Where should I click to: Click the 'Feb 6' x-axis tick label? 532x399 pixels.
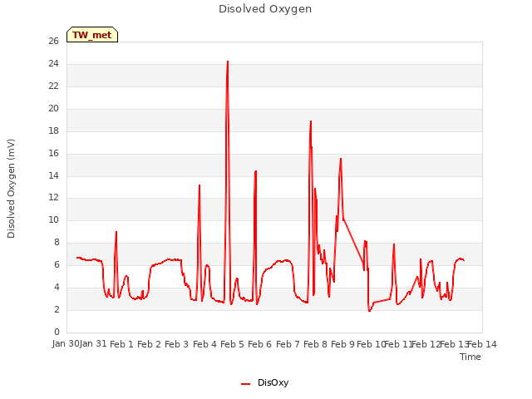click(x=259, y=344)
